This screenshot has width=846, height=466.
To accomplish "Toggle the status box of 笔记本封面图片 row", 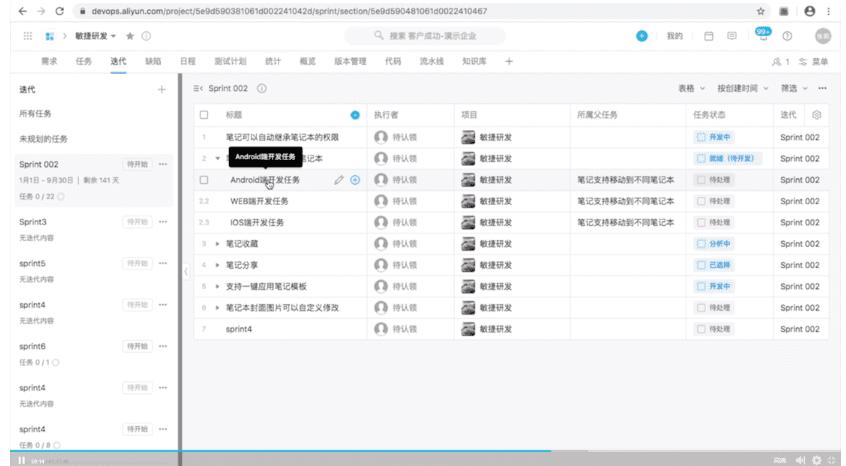I will click(x=701, y=307).
